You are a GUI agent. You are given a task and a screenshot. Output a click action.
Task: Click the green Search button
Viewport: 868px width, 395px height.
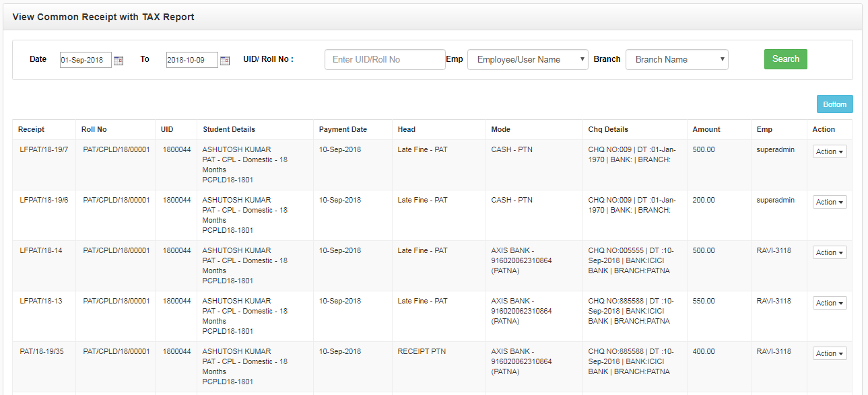[786, 59]
